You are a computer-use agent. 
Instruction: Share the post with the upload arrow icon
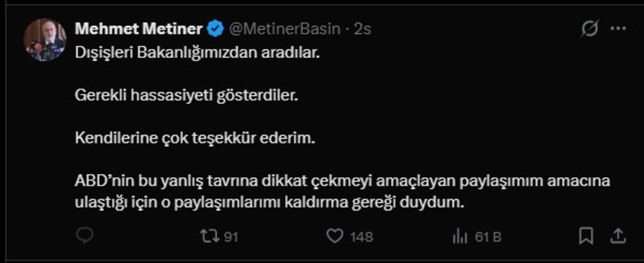[618, 236]
